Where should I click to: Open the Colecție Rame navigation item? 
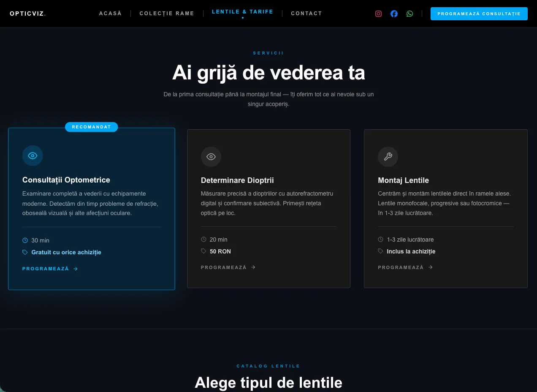coord(167,14)
